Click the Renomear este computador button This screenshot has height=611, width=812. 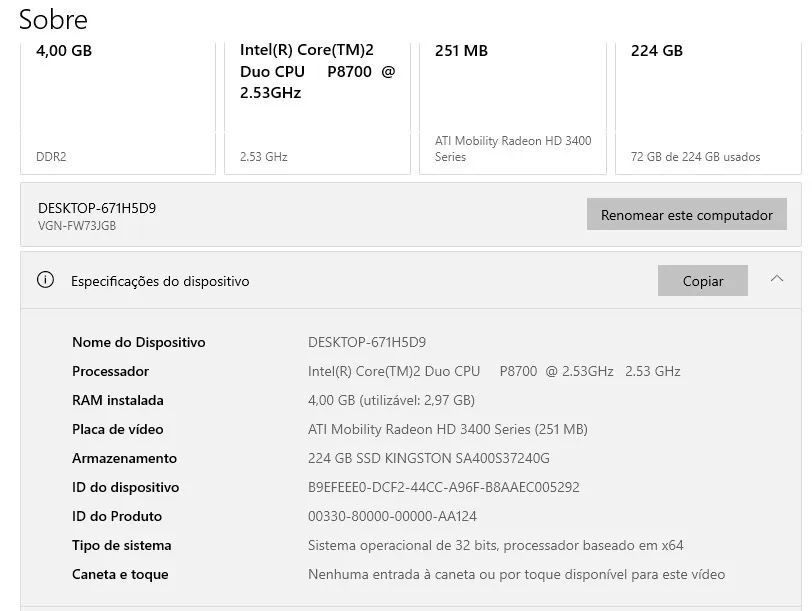click(686, 214)
